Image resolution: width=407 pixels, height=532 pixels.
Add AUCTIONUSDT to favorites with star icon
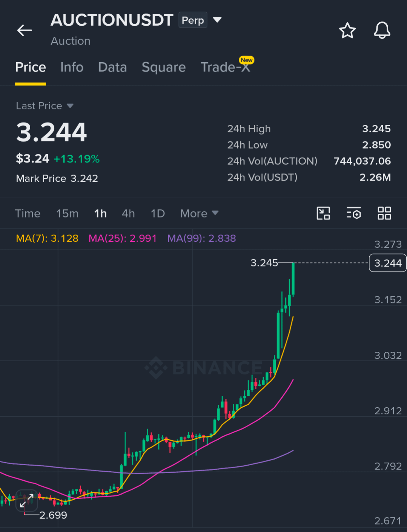click(x=347, y=31)
